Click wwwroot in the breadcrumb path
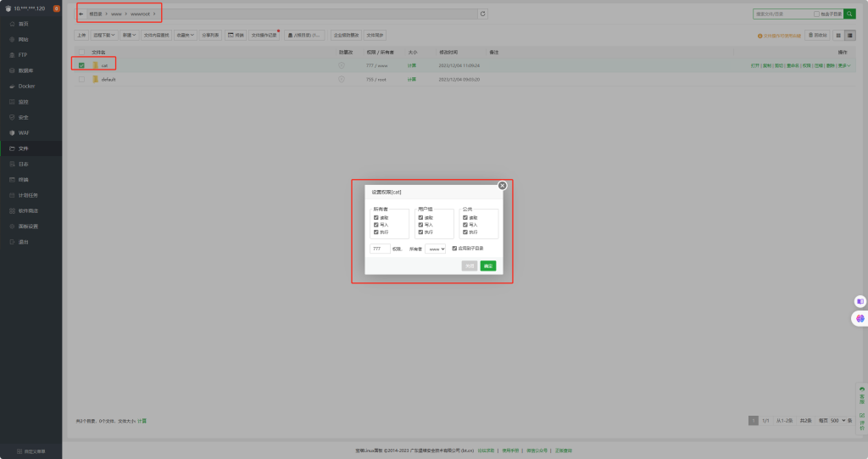The width and height of the screenshot is (868, 459). [x=140, y=14]
